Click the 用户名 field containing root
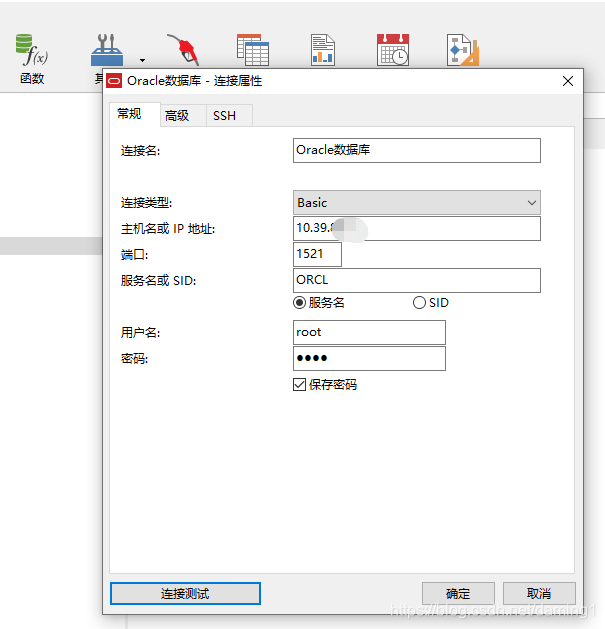605x629 pixels. pyautogui.click(x=369, y=332)
